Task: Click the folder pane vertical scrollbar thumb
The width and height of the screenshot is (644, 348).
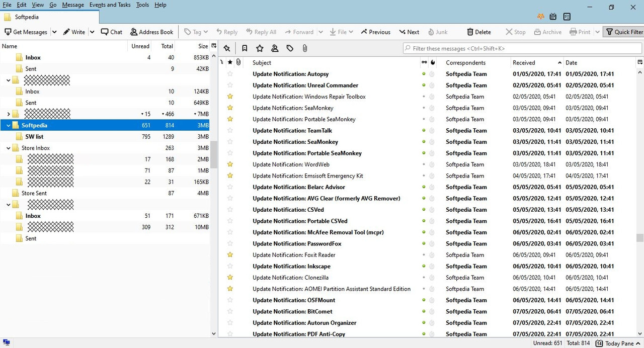Action: tap(213, 154)
